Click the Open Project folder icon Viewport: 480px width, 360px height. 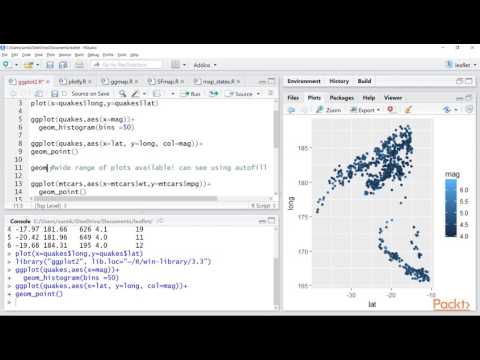point(28,65)
